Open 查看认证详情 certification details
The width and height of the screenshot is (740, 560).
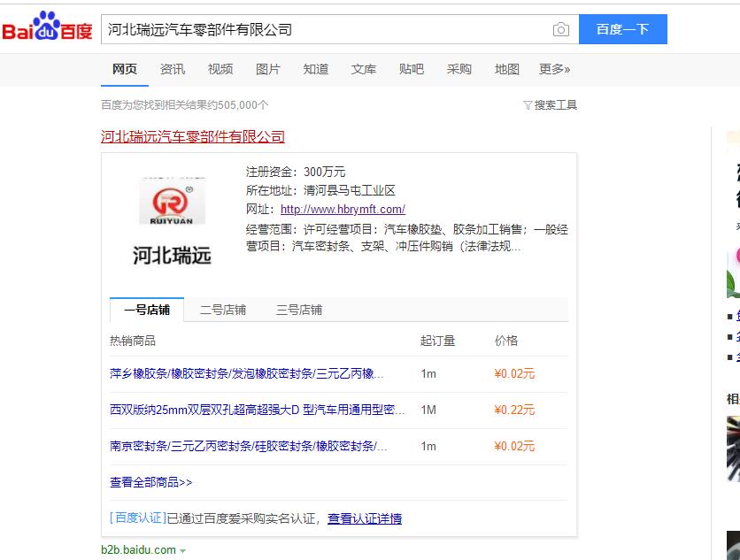[x=365, y=518]
